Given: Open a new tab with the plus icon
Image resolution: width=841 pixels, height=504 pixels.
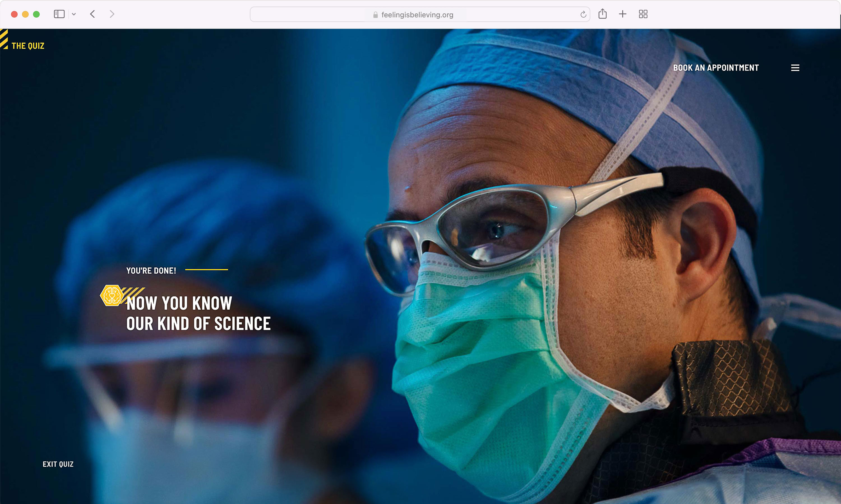Looking at the screenshot, I should [622, 14].
